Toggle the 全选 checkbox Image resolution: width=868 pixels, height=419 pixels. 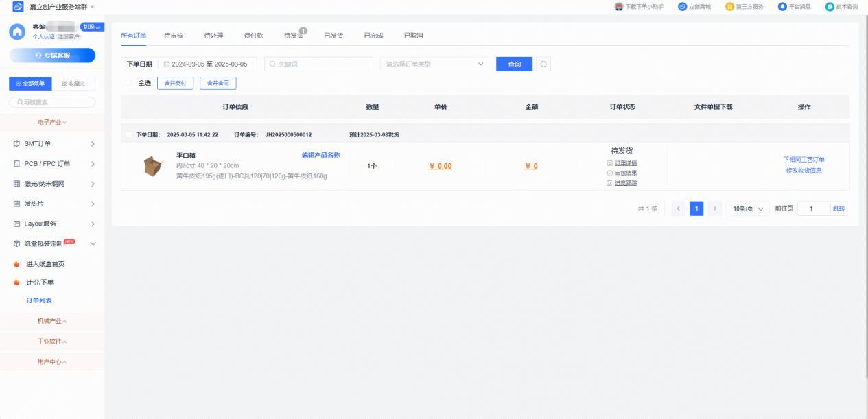point(128,83)
